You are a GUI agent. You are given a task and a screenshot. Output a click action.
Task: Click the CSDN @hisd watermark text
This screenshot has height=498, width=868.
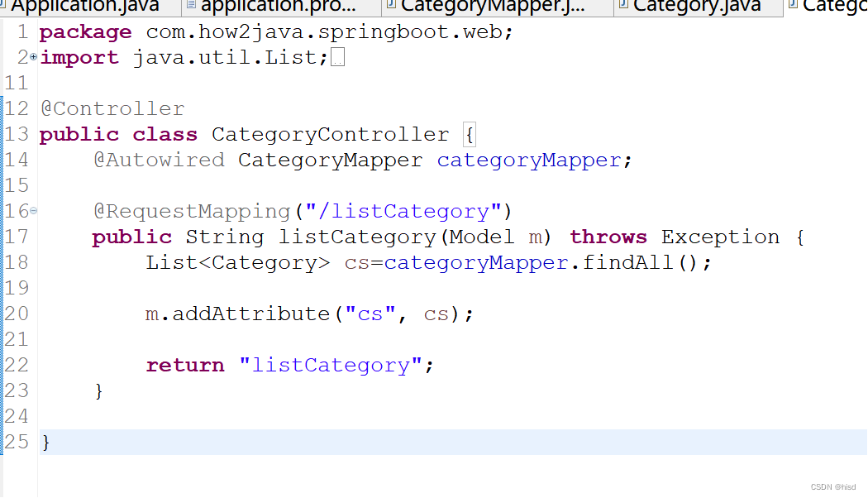point(832,486)
